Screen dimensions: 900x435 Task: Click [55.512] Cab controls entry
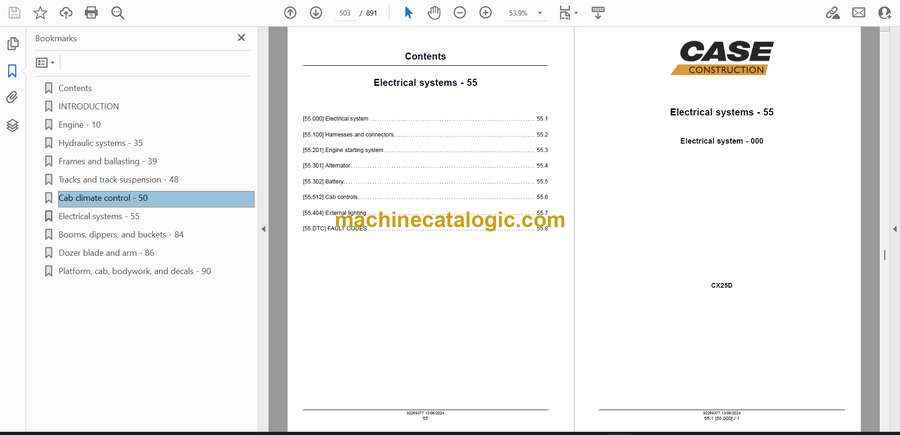[425, 197]
